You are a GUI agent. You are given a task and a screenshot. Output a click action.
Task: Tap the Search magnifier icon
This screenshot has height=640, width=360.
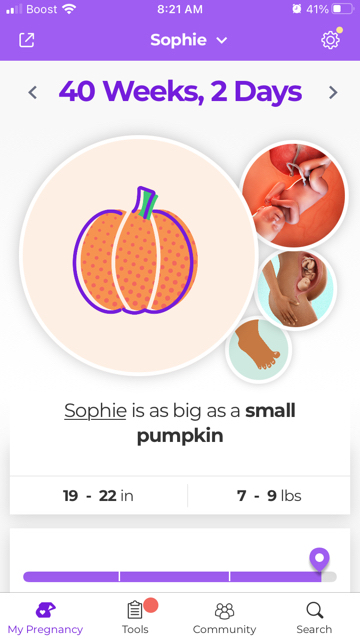pos(314,611)
